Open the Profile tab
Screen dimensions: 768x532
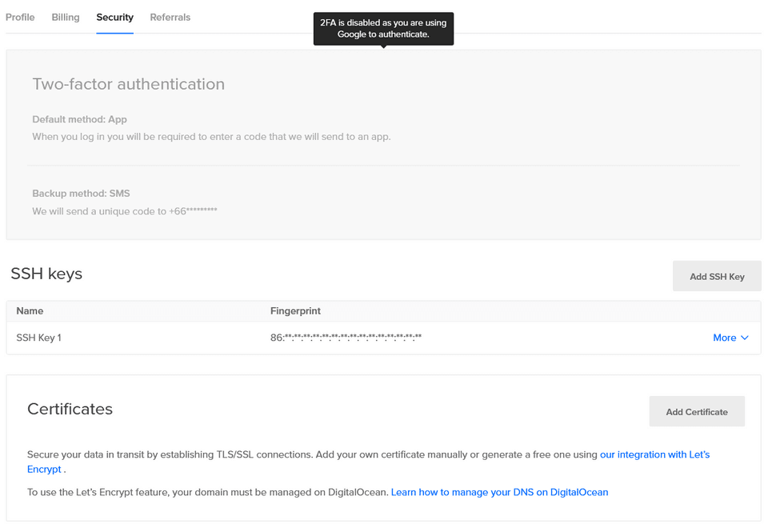tap(20, 17)
